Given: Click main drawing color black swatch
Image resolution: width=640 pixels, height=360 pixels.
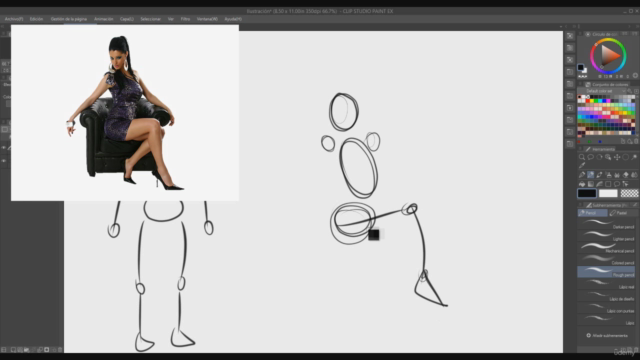Looking at the screenshot, I should (x=587, y=193).
